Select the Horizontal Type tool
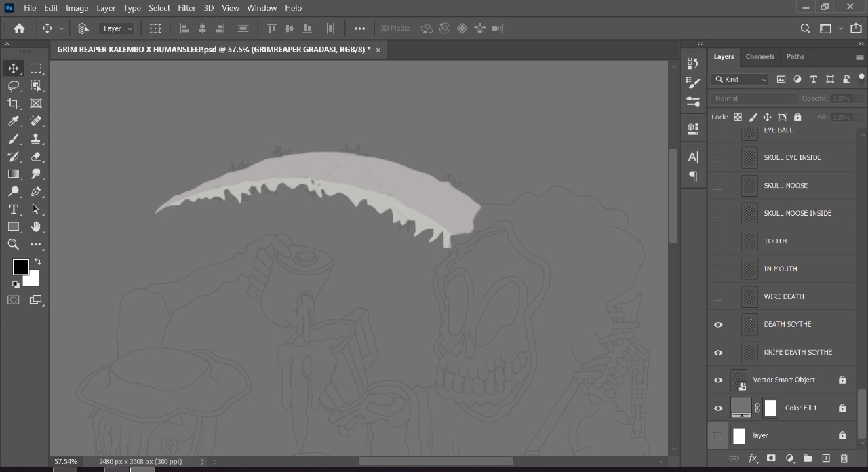 coord(14,209)
